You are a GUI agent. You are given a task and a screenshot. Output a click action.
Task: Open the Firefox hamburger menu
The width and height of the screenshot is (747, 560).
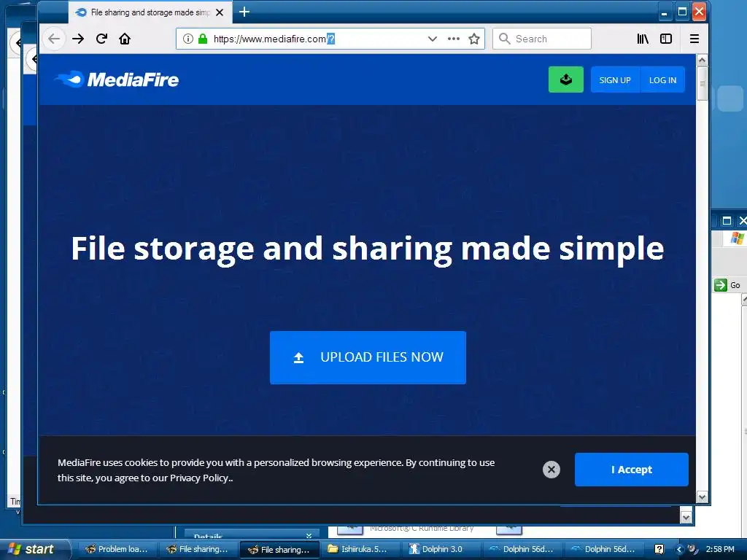[x=694, y=39]
